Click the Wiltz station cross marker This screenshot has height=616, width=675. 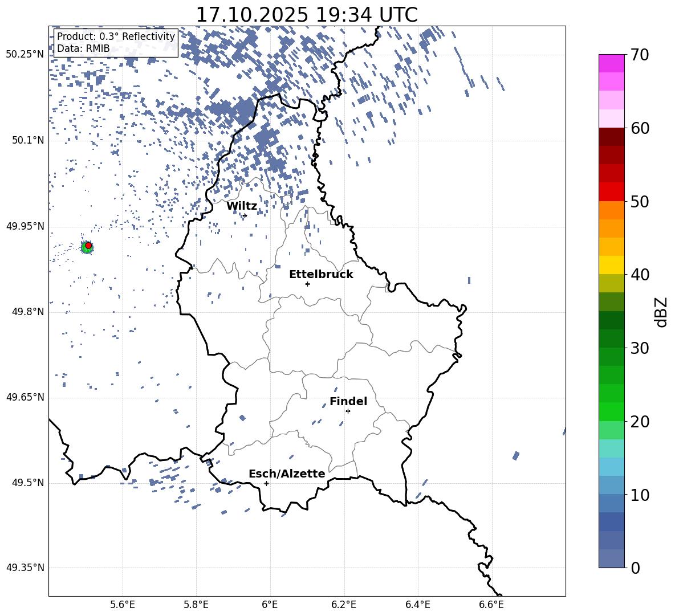click(x=245, y=215)
